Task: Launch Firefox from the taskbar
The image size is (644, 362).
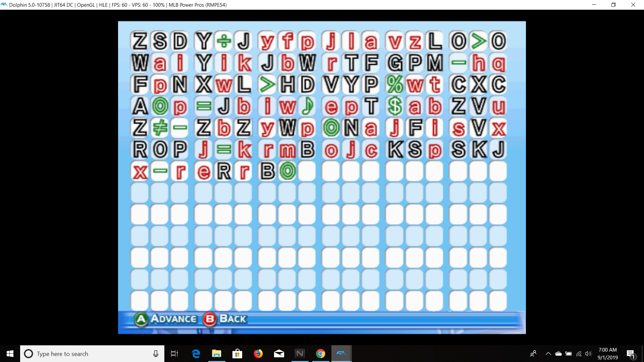Action: click(258, 354)
